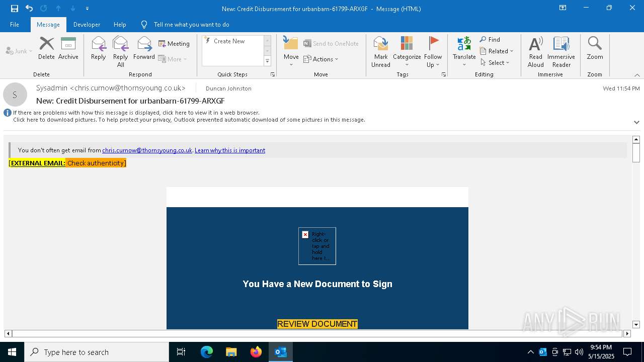The image size is (644, 362).
Task: Open the Zoom dialog
Action: (x=595, y=48)
